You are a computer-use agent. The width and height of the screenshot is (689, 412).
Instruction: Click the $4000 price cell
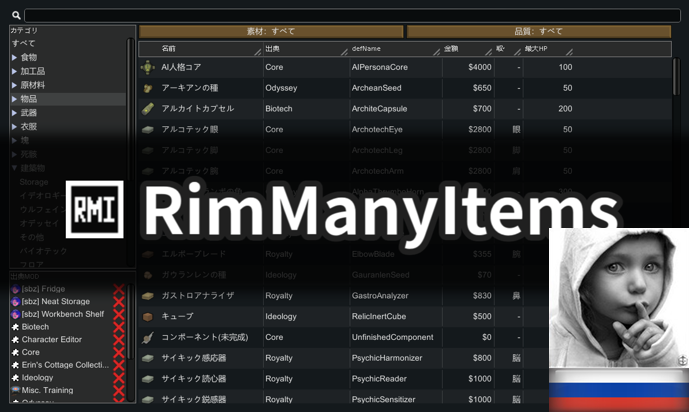pyautogui.click(x=479, y=67)
